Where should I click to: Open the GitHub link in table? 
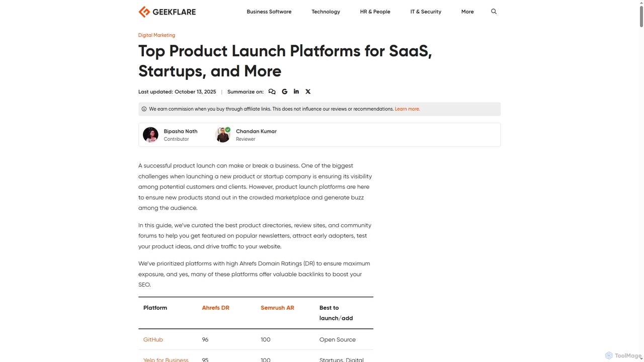coord(153,340)
